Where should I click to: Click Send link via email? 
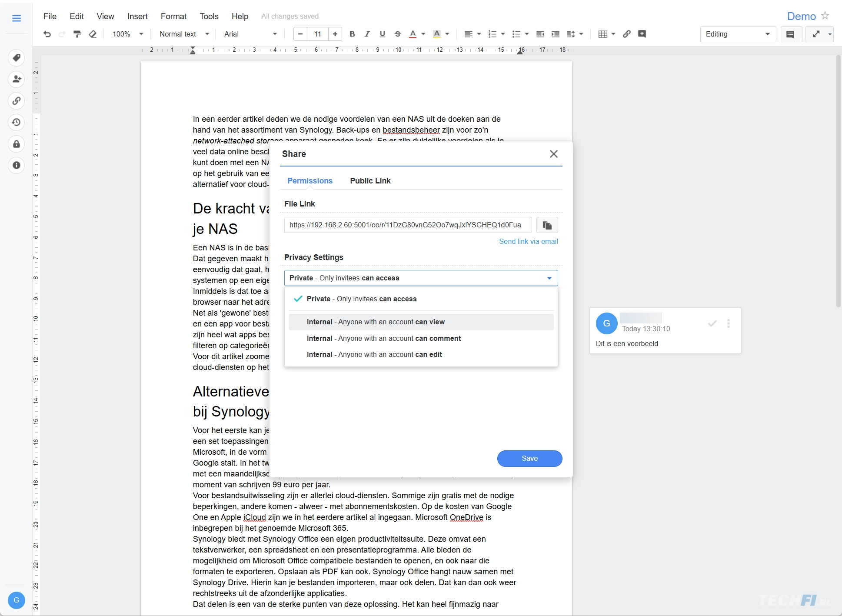[x=528, y=241]
